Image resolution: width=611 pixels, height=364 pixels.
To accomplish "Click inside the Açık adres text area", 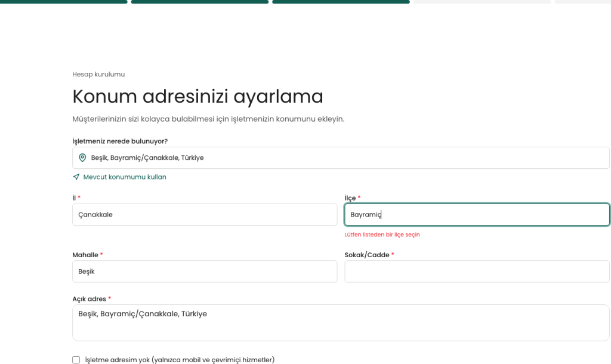I will click(x=340, y=323).
